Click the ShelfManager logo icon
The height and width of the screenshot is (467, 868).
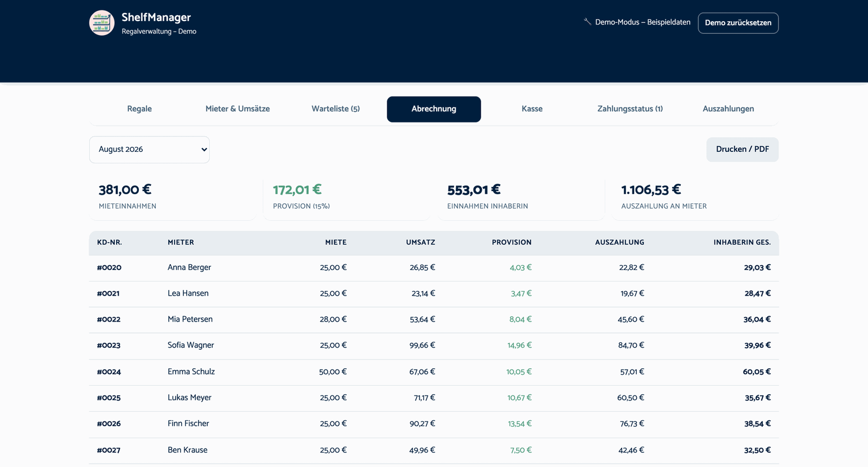tap(102, 23)
